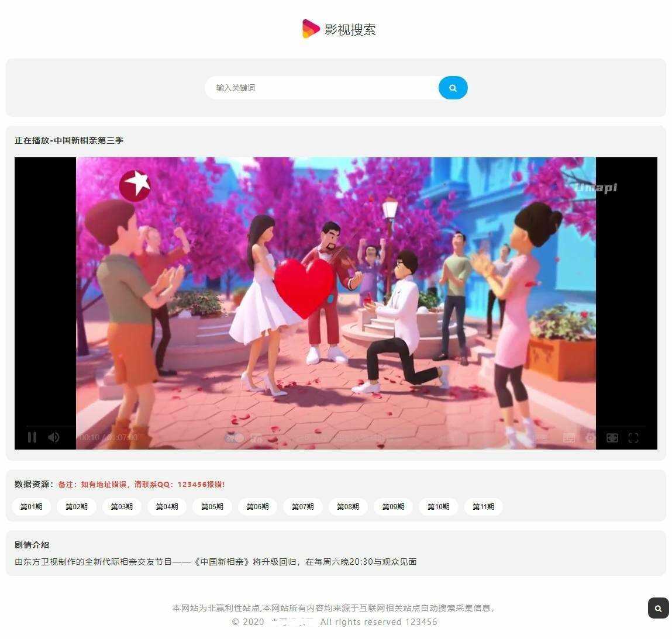
Task: Open the floating search icon at bottom right
Action: 657,608
